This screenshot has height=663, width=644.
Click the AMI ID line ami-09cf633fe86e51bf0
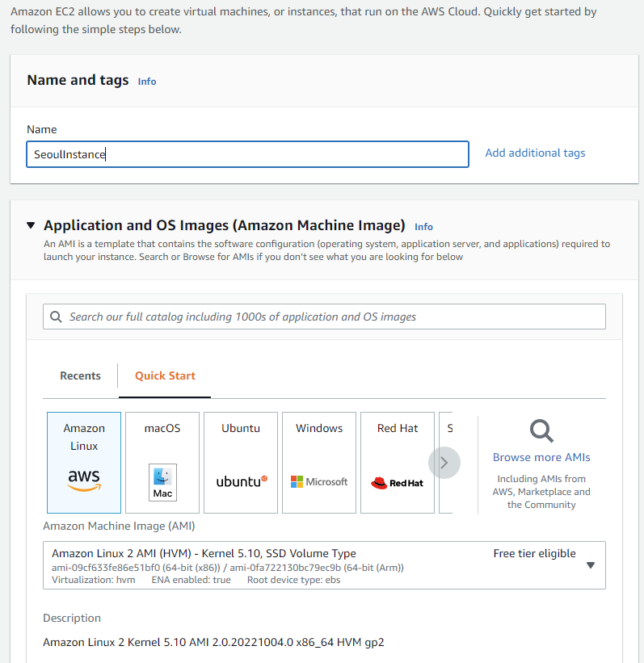point(228,568)
